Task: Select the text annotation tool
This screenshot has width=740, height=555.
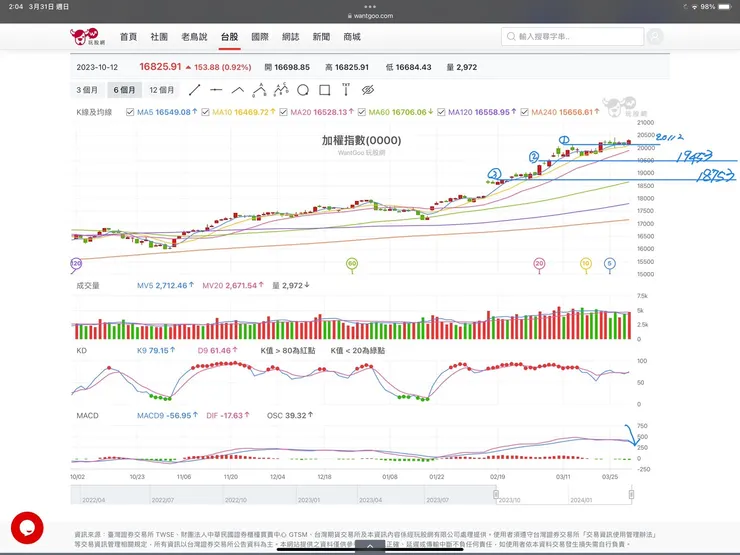Action: 346,89
